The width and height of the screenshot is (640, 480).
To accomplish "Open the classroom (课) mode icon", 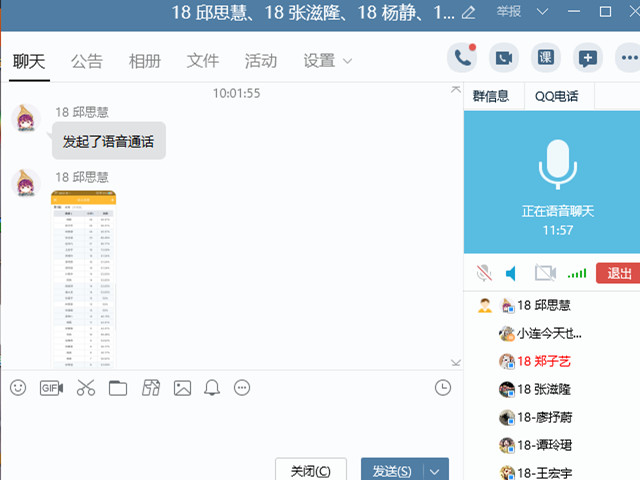I will point(546,58).
